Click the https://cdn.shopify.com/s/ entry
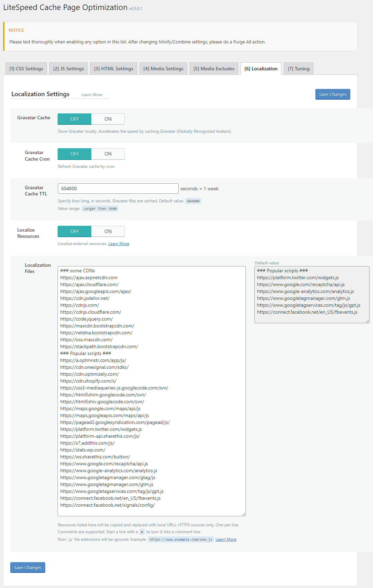Screen dimensions: 373x588 88,381
